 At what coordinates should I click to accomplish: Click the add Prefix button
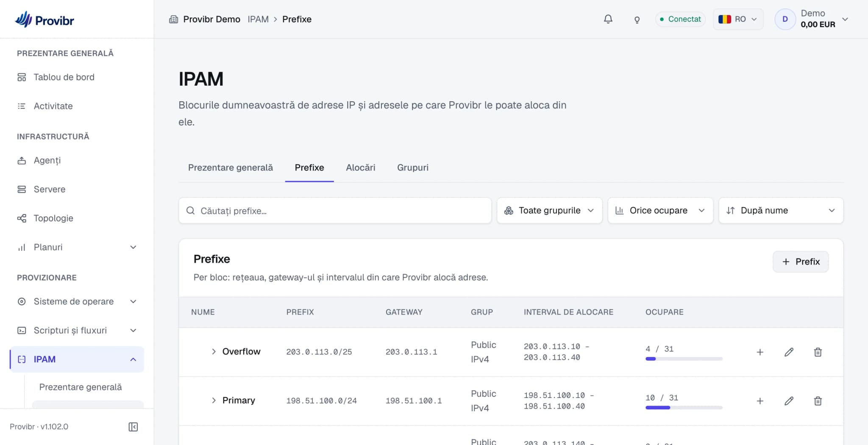(800, 261)
